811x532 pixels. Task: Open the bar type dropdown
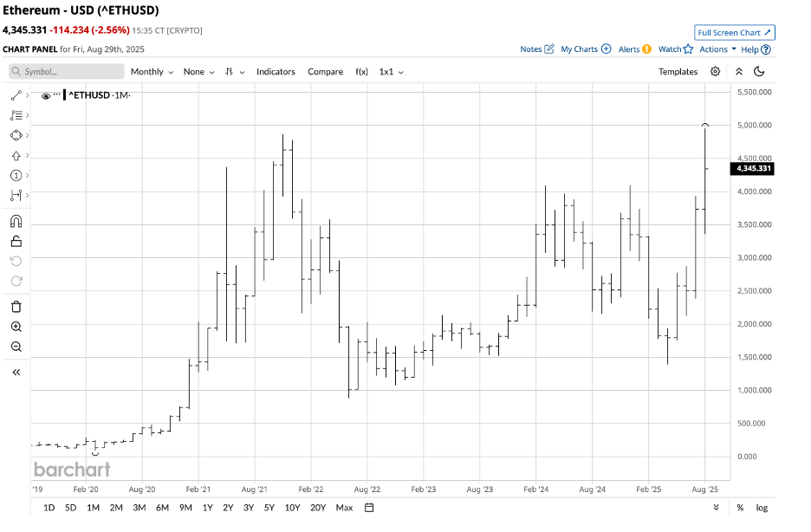coord(235,72)
